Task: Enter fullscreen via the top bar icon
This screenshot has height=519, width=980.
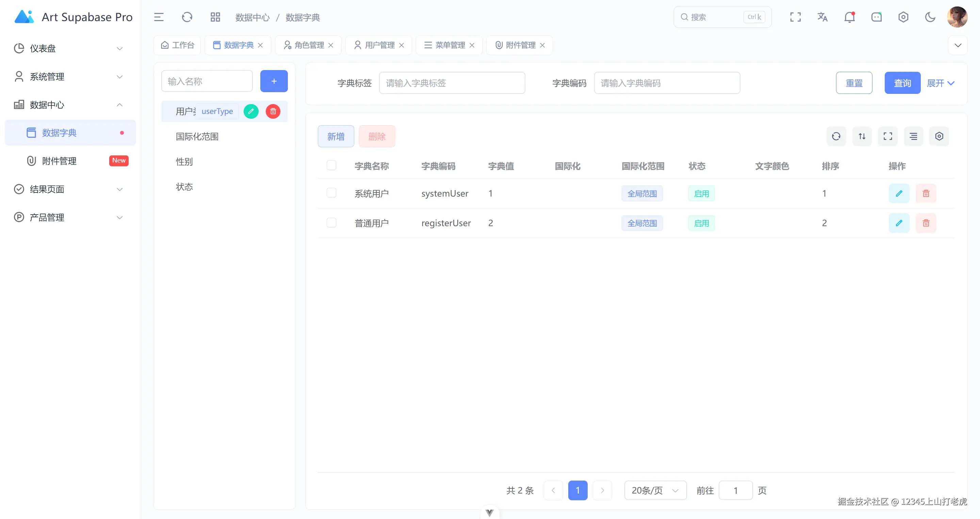Action: (x=795, y=17)
